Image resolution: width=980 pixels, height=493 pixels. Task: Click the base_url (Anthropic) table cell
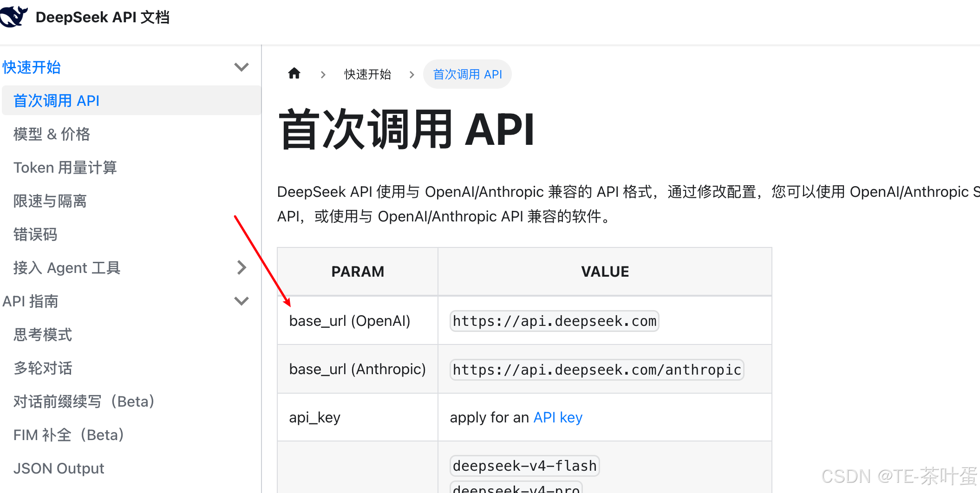(358, 369)
